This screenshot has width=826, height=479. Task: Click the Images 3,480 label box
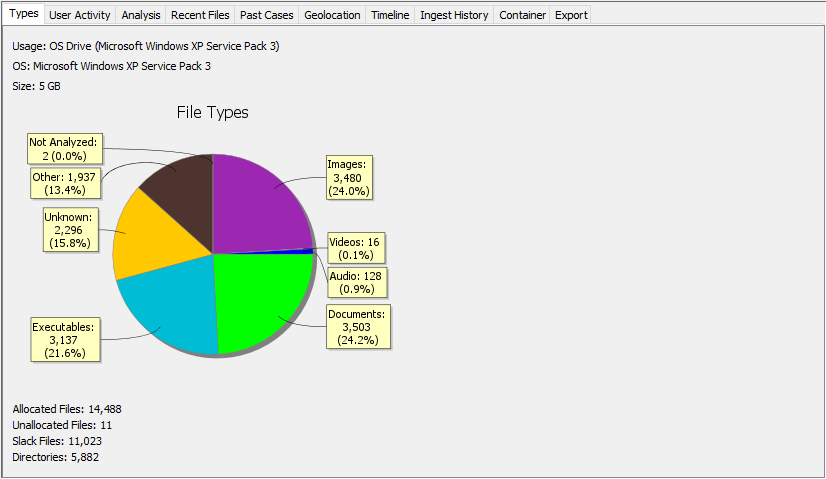348,178
